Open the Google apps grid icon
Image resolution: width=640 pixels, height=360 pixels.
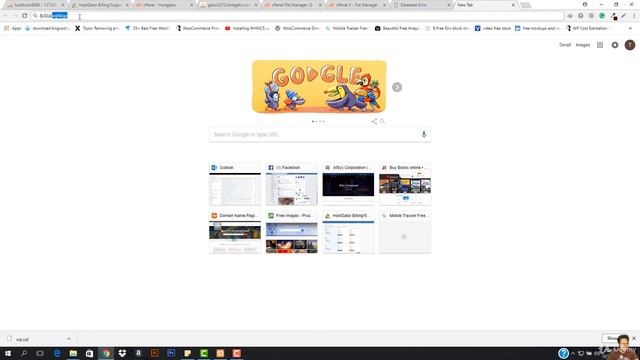pos(600,45)
